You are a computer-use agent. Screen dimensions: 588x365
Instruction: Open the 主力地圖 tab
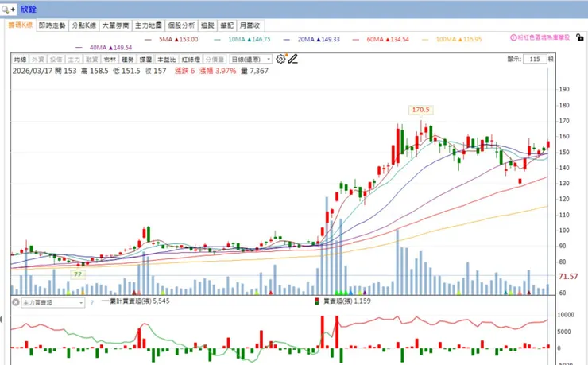click(x=149, y=25)
